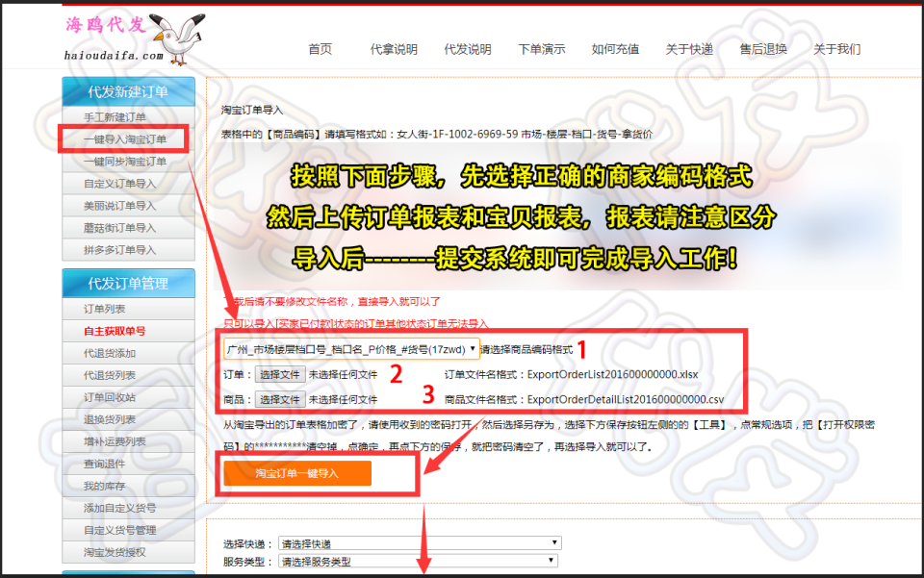Open 手工新建订单 sidebar link
The image size is (924, 578).
pos(115,117)
